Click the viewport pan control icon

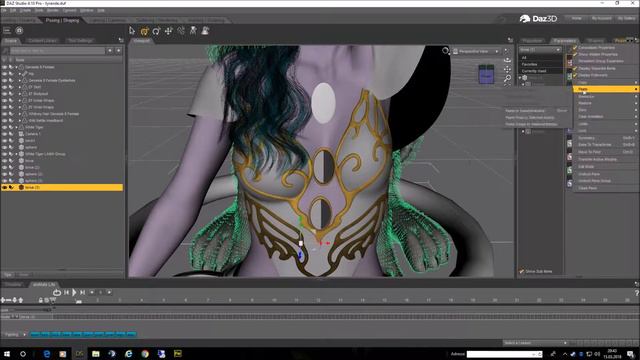(507, 69)
